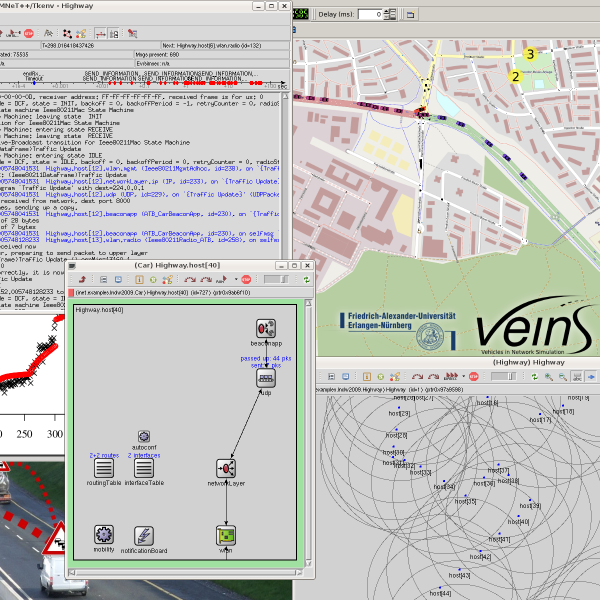
Task: Adjust animation speed slider in Highway window
Action: coord(504,377)
